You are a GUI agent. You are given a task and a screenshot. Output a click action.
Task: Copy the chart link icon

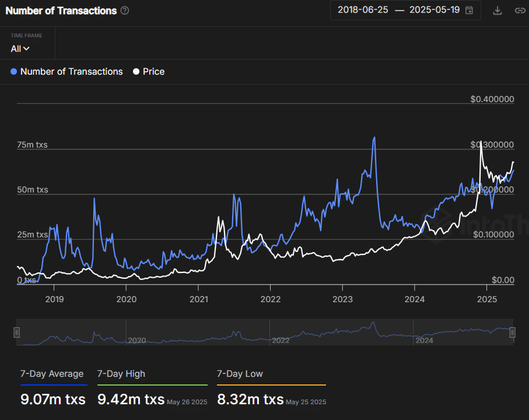pos(520,10)
